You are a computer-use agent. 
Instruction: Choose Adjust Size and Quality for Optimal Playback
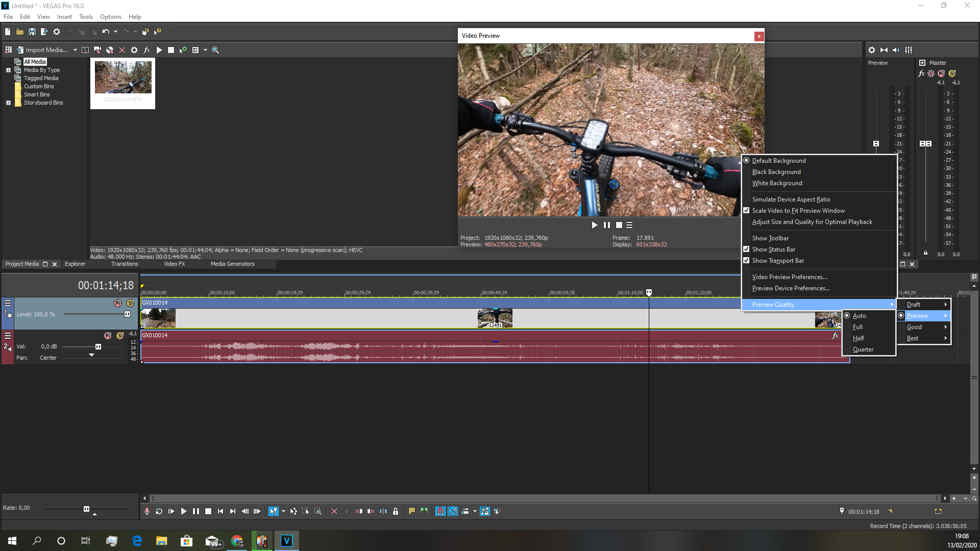click(812, 222)
